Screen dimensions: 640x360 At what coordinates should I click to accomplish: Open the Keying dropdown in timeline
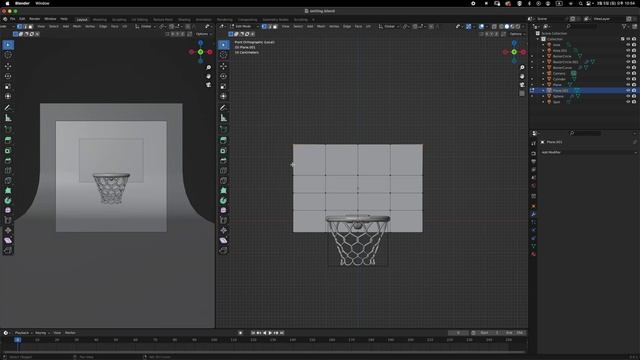pos(42,333)
